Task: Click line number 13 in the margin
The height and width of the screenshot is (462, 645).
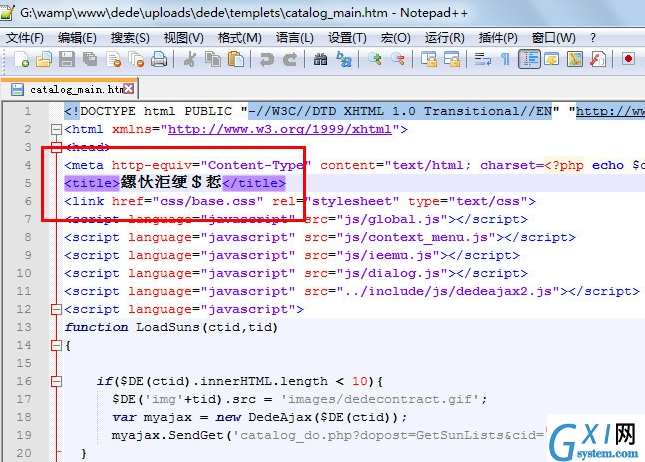Action: pyautogui.click(x=24, y=327)
